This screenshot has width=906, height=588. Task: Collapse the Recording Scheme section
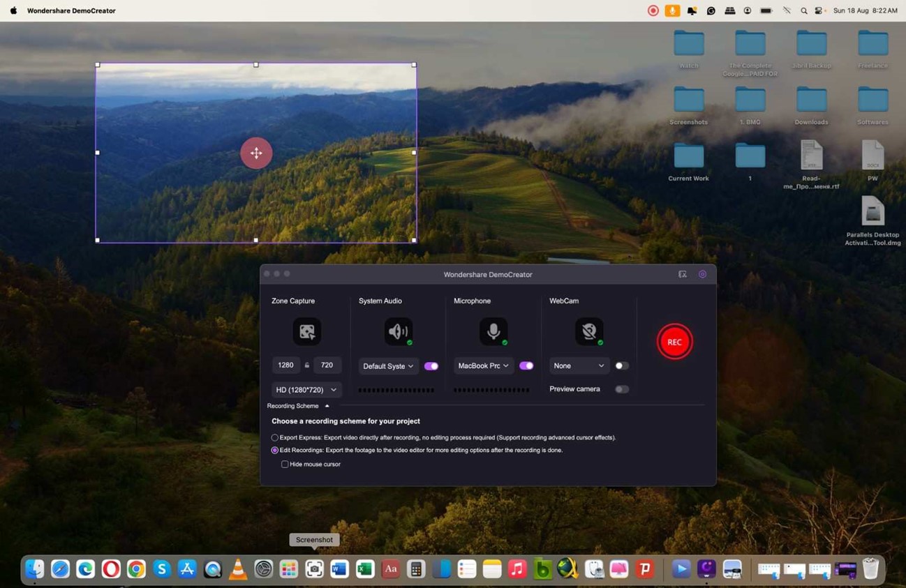(327, 406)
